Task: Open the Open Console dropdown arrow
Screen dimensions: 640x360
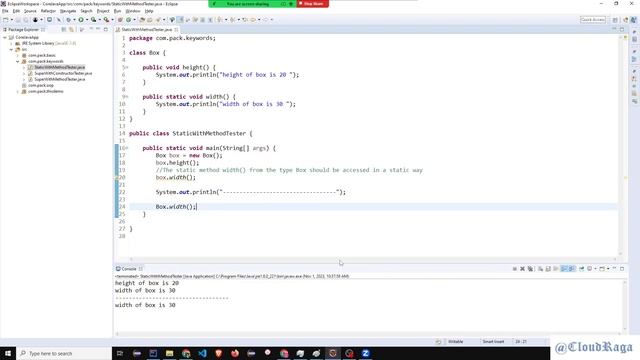Action: (608, 269)
